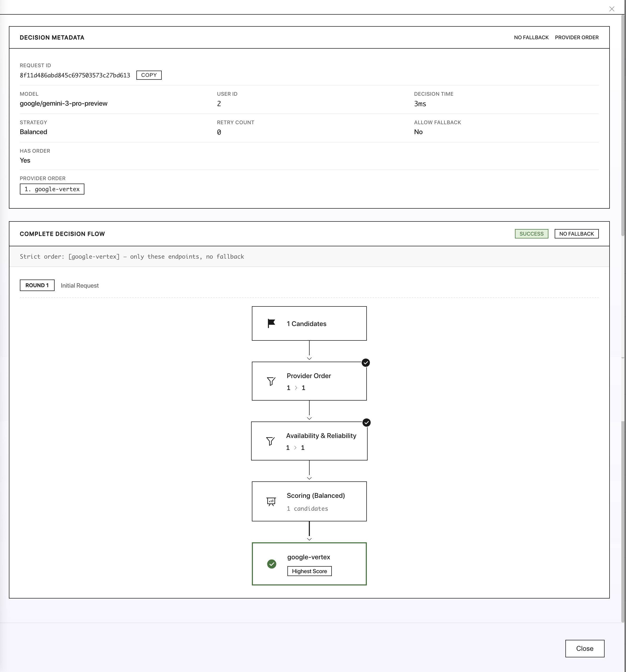Select the google-vertex provider order chip
Image resolution: width=626 pixels, height=672 pixels.
coord(52,189)
